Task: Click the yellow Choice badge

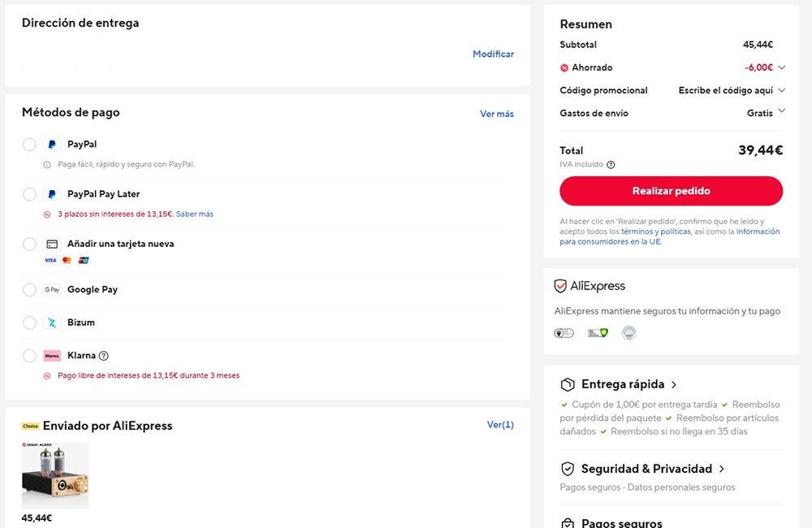Action: click(x=31, y=426)
